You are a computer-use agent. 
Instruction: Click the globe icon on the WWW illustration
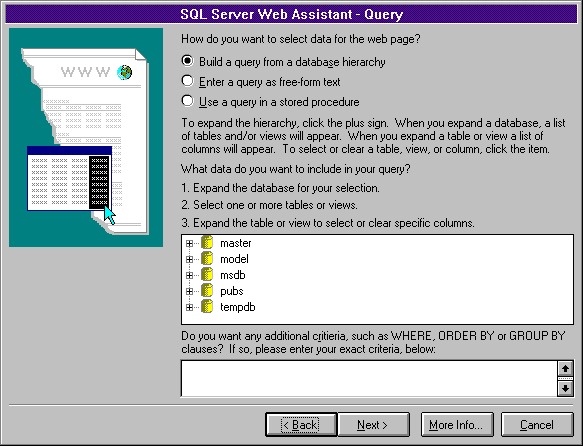pos(125,72)
